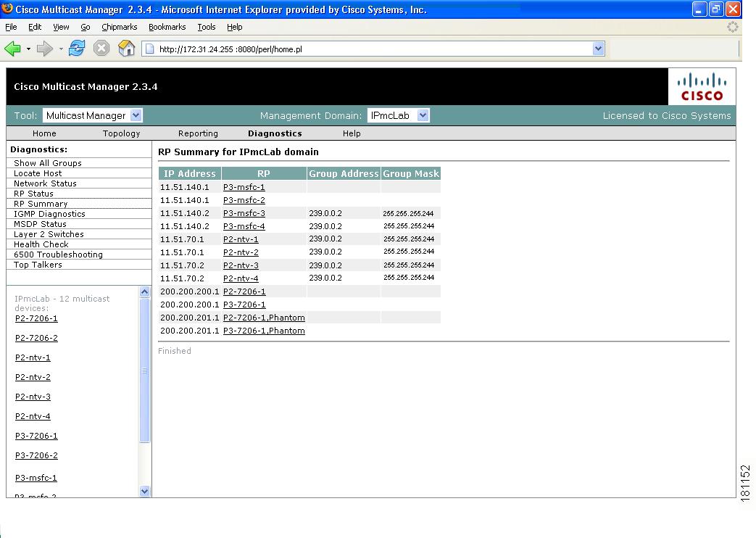
Task: Click the Cisco logo
Action: point(702,87)
